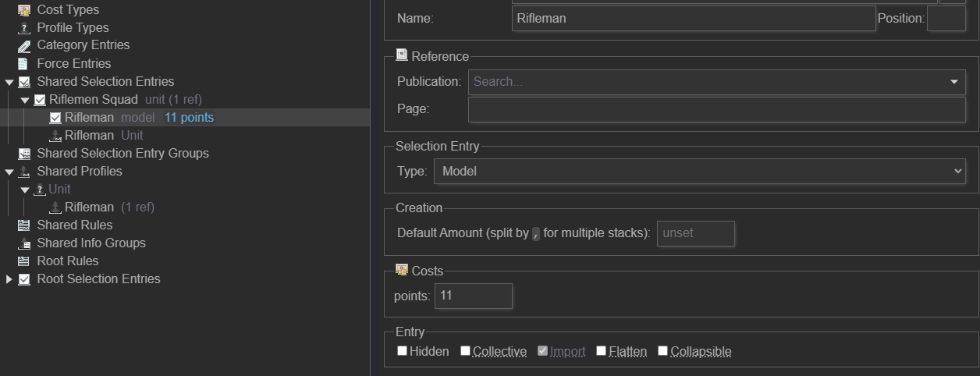Select Shared Selection Entry Groups
980x376 pixels.
pos(123,154)
